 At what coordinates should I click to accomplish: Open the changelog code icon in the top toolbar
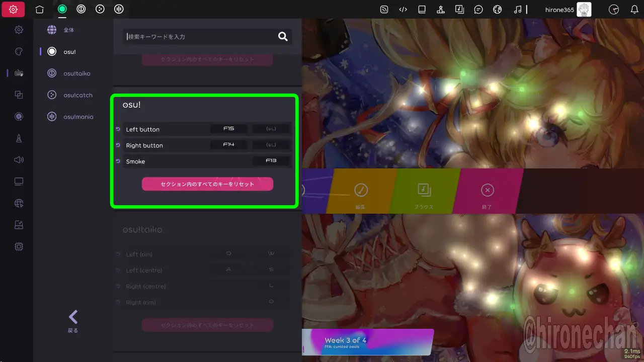403,9
